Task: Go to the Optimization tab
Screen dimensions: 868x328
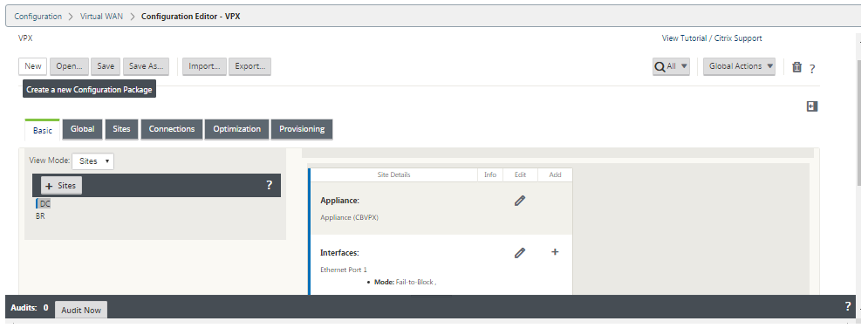Action: point(237,129)
